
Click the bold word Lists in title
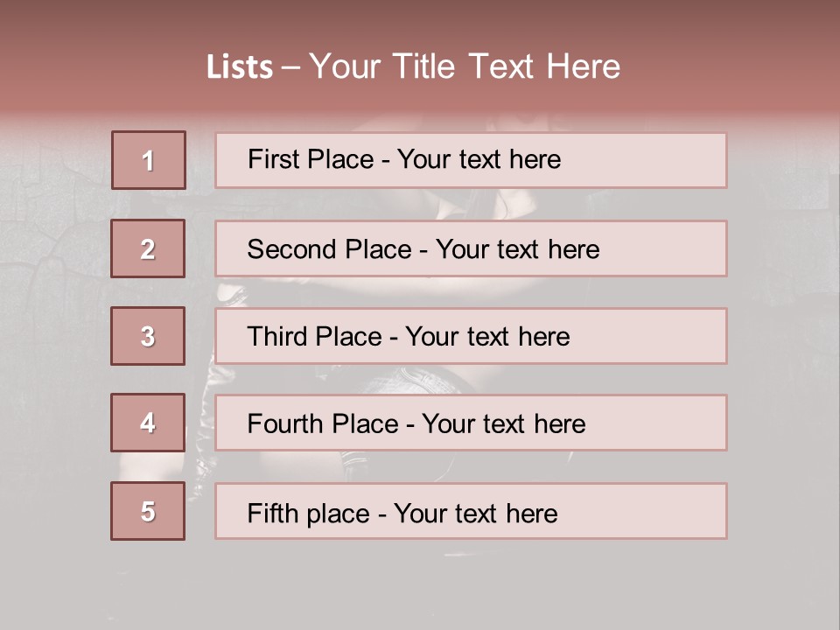point(240,67)
